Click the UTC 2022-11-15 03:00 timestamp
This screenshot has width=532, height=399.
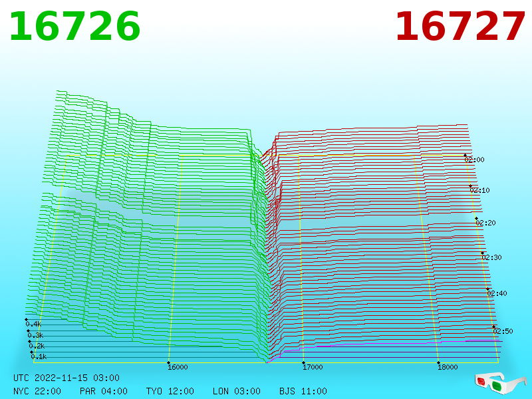click(x=66, y=378)
